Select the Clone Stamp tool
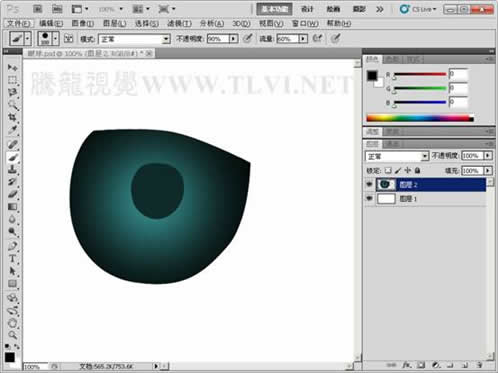Image resolution: width=498 pixels, height=373 pixels. click(x=12, y=169)
